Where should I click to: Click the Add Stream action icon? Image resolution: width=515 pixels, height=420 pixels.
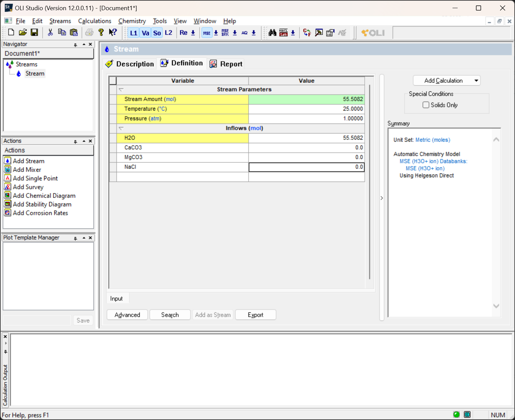7,161
